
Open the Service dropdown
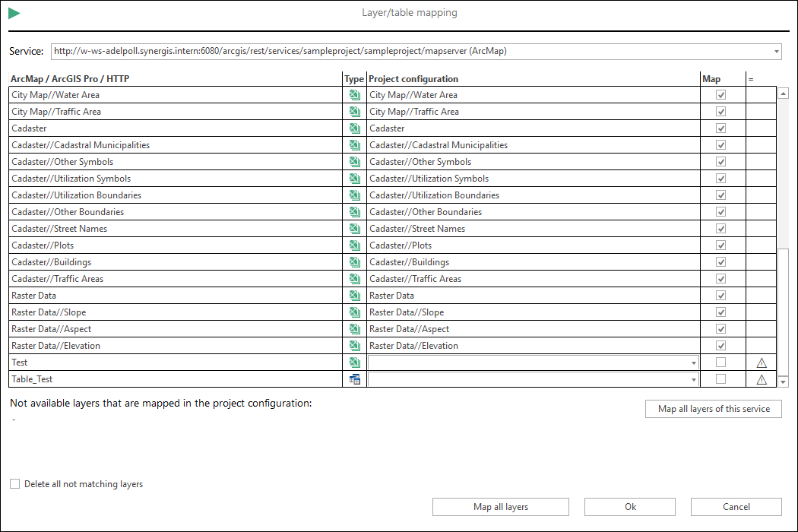777,51
